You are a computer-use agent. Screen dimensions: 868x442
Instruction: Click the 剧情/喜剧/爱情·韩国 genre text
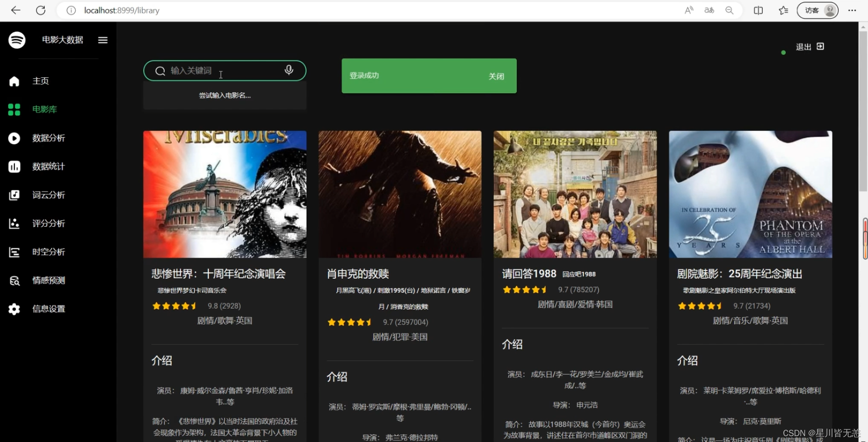coord(575,304)
